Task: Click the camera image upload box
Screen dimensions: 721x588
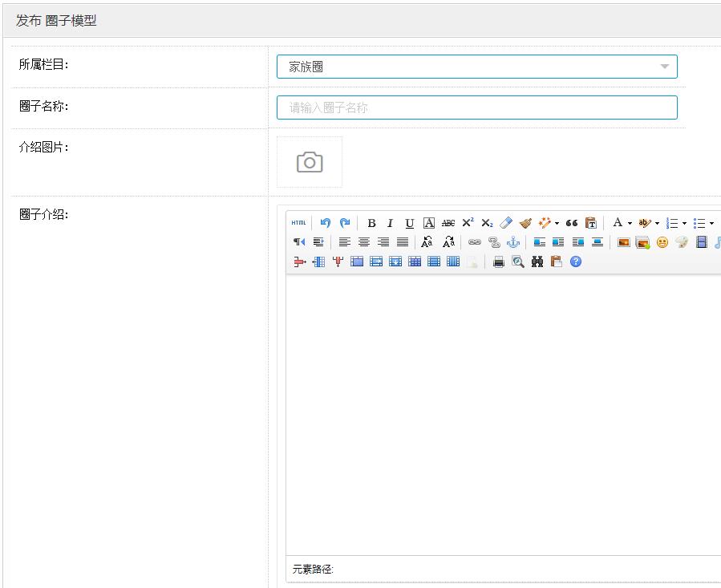Action: 310,162
